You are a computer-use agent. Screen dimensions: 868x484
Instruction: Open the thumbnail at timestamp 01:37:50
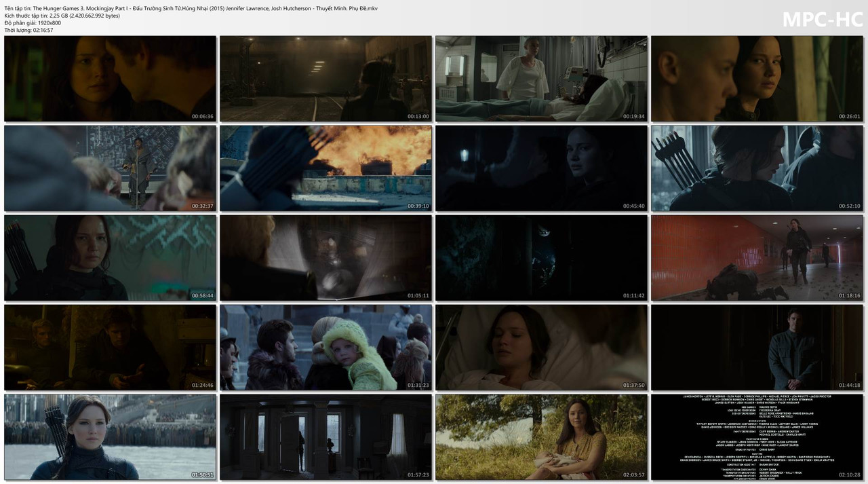pyautogui.click(x=541, y=348)
